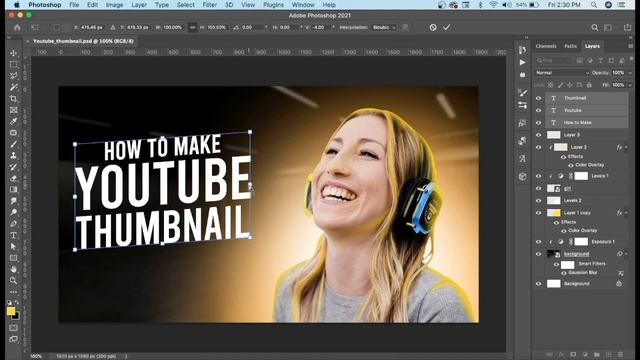Select the Layer 3 layer name
This screenshot has height=360, width=640.
[571, 135]
